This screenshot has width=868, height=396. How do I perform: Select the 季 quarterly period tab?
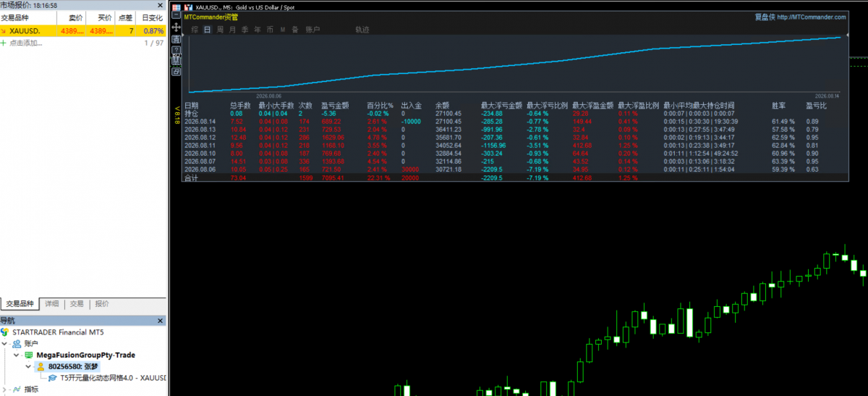tap(244, 30)
